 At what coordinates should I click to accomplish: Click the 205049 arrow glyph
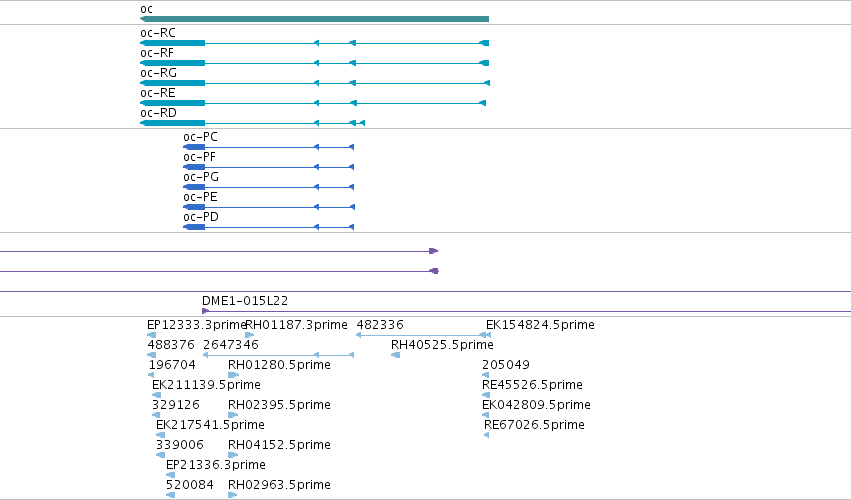point(486,375)
